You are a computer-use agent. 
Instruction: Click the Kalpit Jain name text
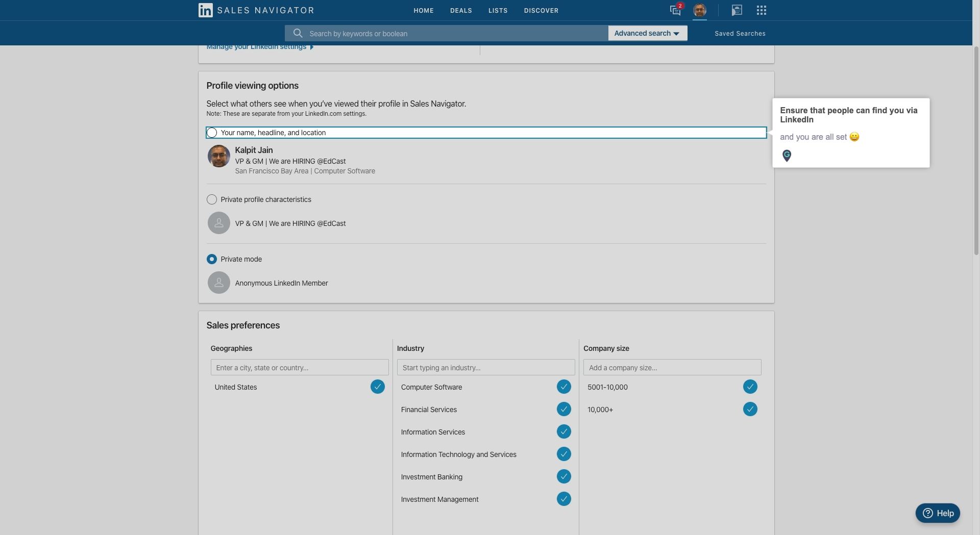[x=254, y=150]
